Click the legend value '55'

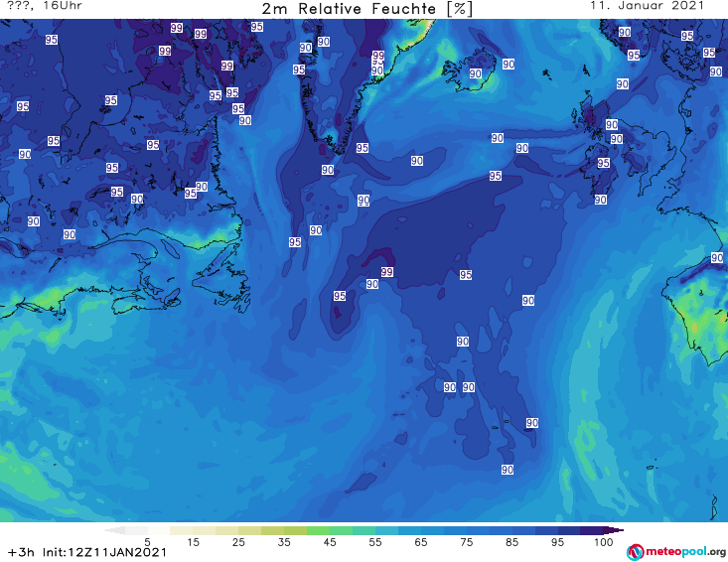374,541
